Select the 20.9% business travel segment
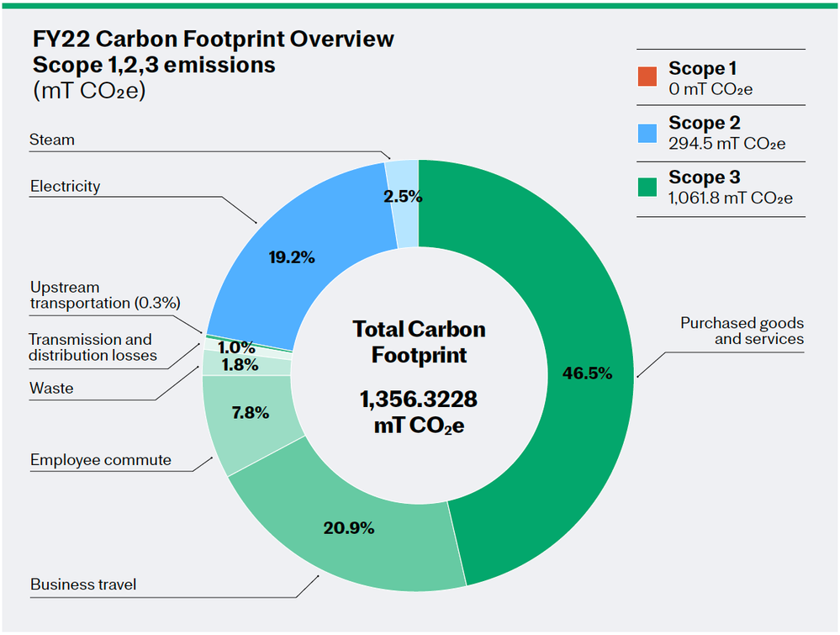 (x=348, y=528)
